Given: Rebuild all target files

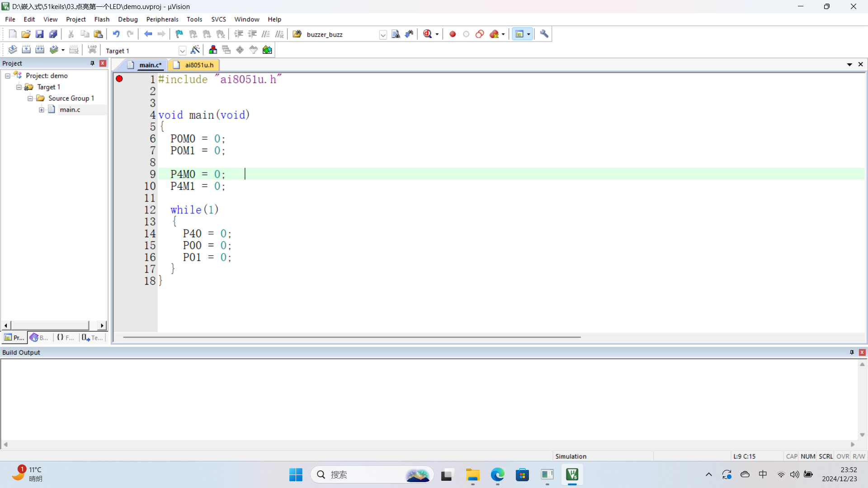Looking at the screenshot, I should tap(40, 50).
